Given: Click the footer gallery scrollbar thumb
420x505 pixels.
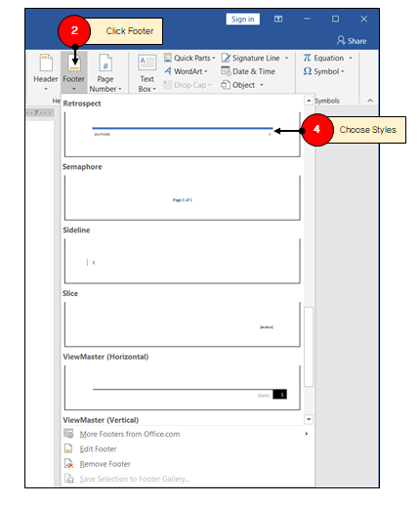Looking at the screenshot, I should [309, 347].
